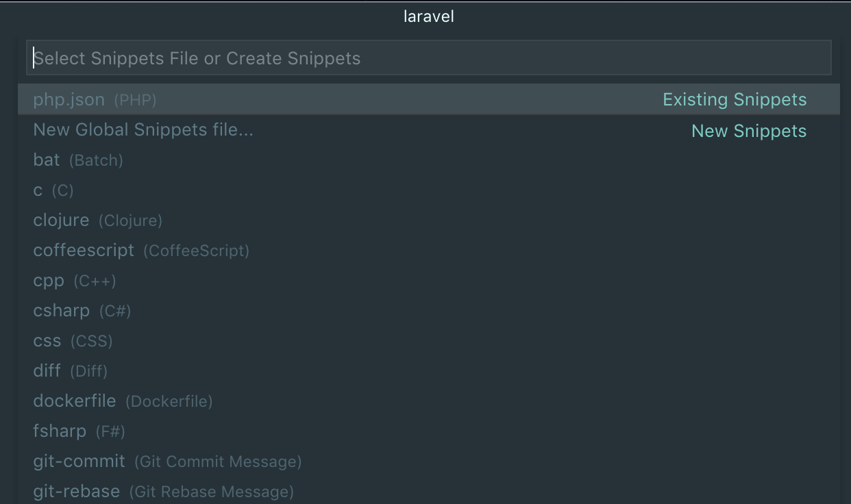Choose New Global Snippets file option

(x=143, y=130)
